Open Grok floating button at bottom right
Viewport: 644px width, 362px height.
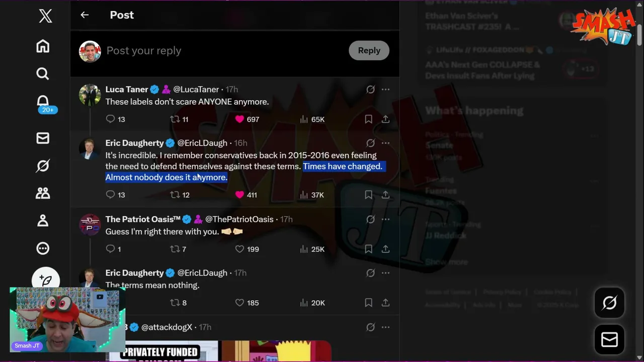click(609, 303)
